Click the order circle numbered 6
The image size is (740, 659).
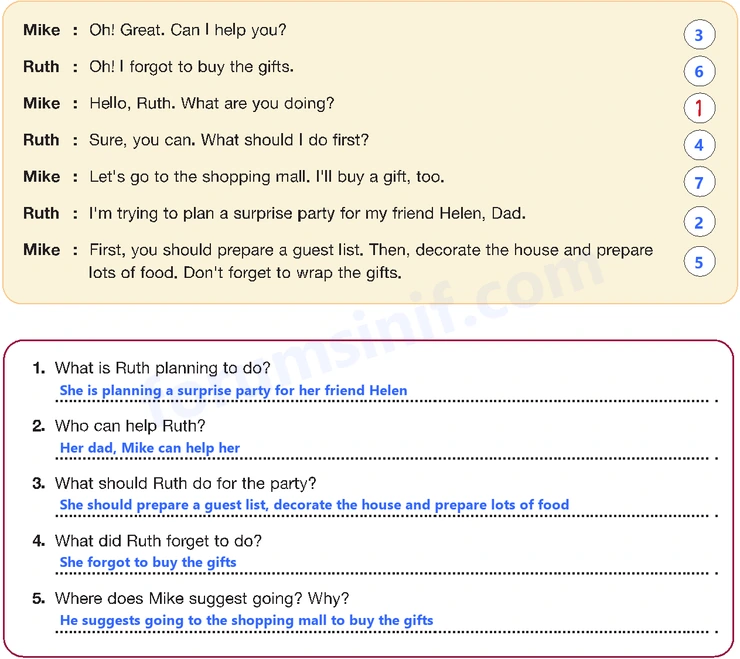tap(699, 71)
